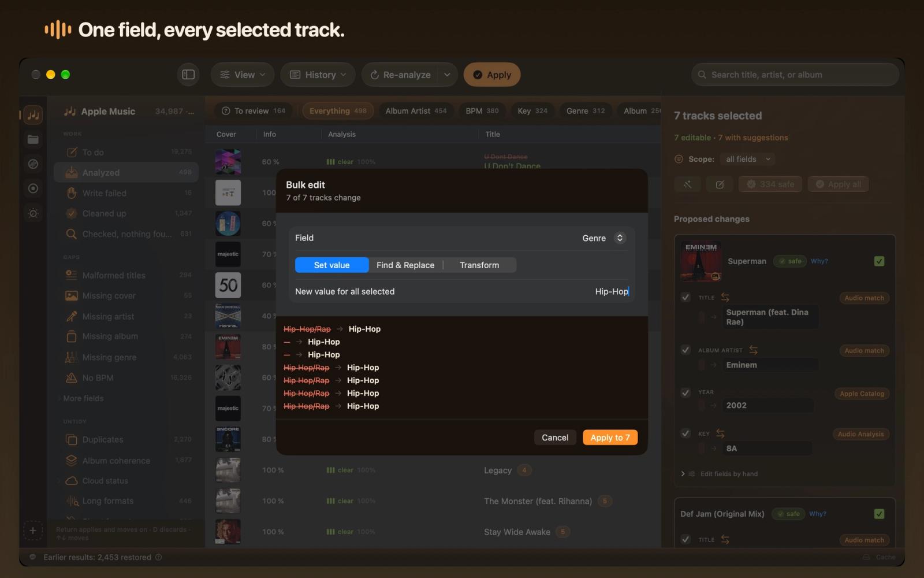Click Apply to 7 button
Image resolution: width=924 pixels, height=578 pixels.
[x=610, y=438]
